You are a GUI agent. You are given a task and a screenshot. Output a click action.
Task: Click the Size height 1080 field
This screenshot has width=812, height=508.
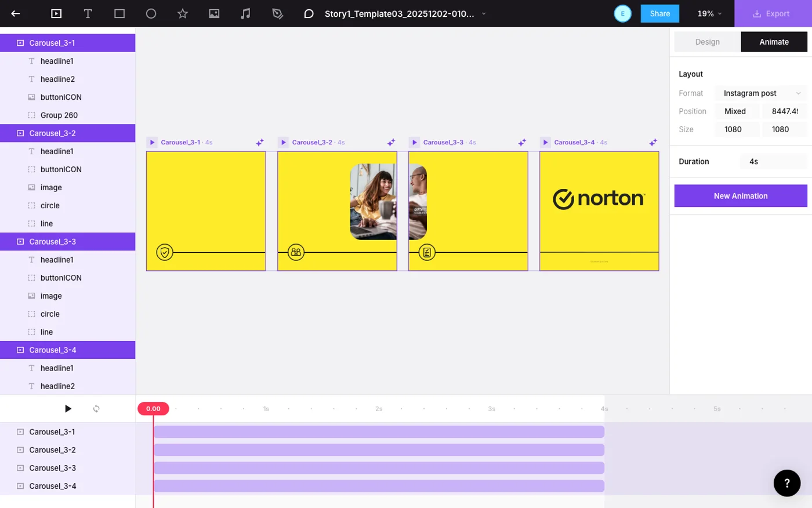[784, 129]
